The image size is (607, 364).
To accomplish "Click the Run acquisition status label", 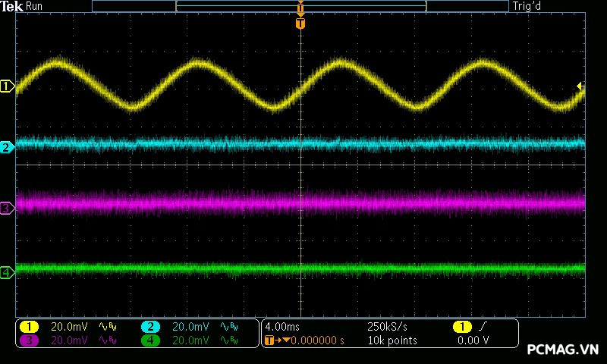I will 35,6.
